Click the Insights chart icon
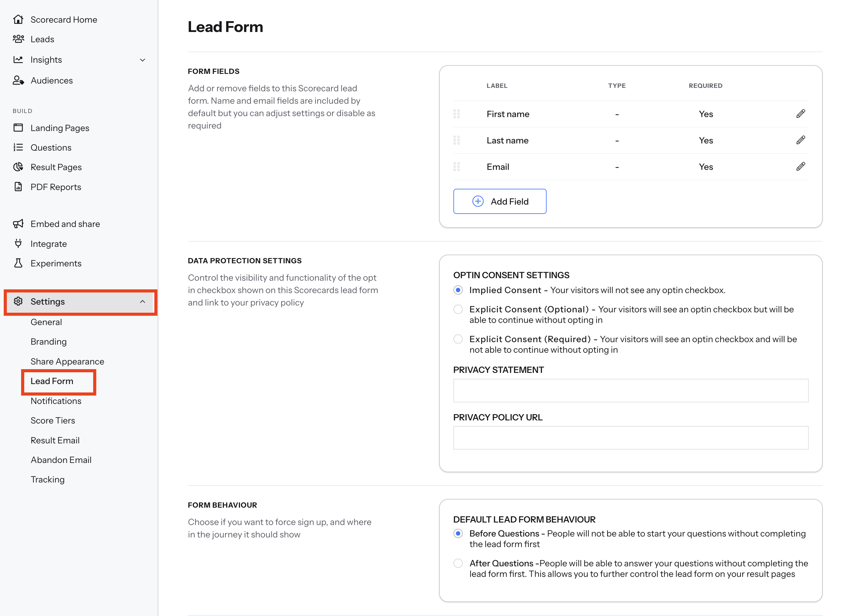Image resolution: width=841 pixels, height=616 pixels. pyautogui.click(x=18, y=60)
